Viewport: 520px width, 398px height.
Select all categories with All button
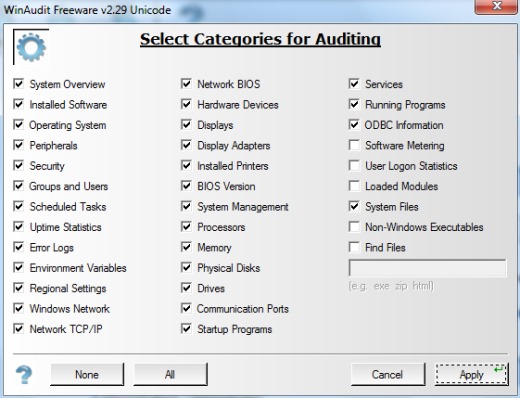(170, 374)
